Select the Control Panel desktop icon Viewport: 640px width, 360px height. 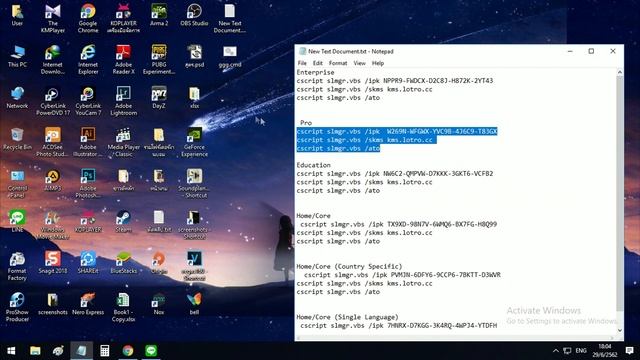click(x=17, y=184)
